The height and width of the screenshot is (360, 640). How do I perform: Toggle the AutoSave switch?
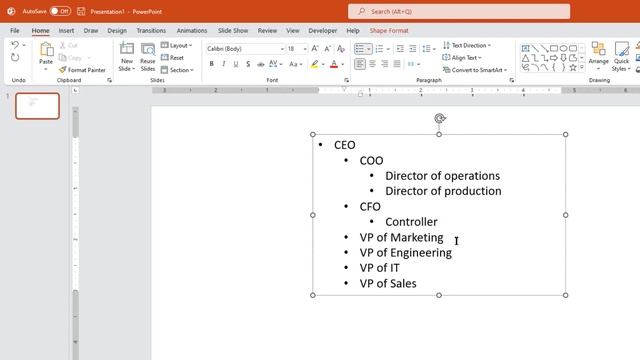(x=60, y=11)
